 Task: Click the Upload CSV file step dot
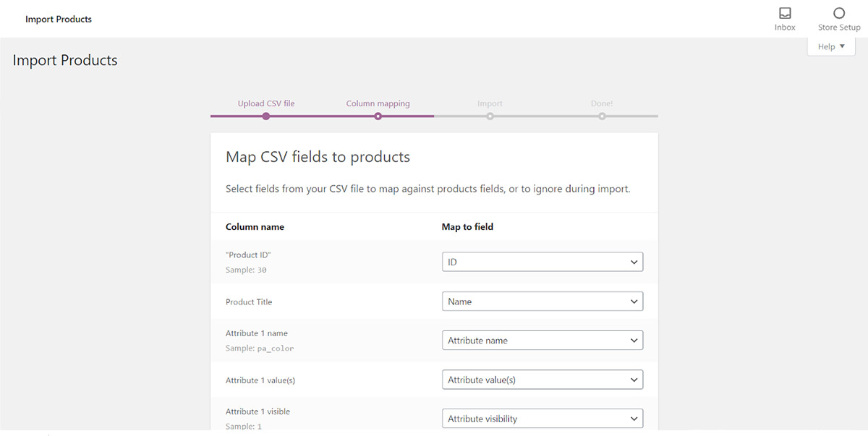coord(266,116)
